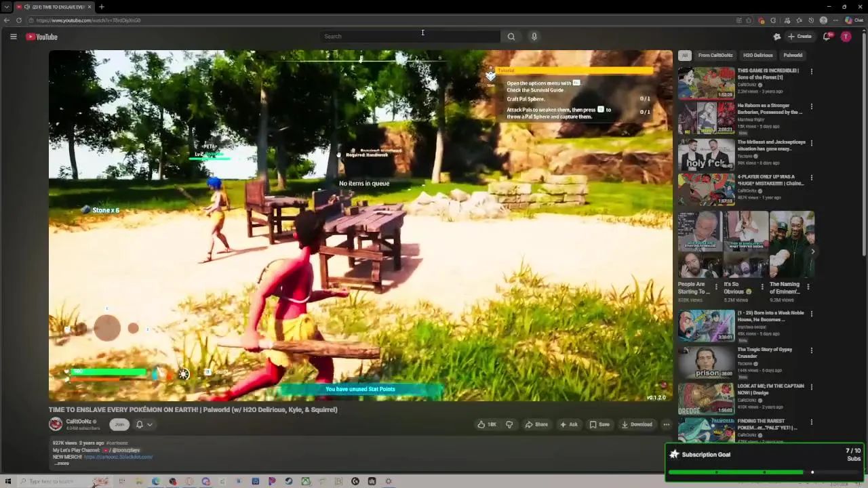The width and height of the screenshot is (868, 488).
Task: Open the People Are Starting To short
Action: 700,245
